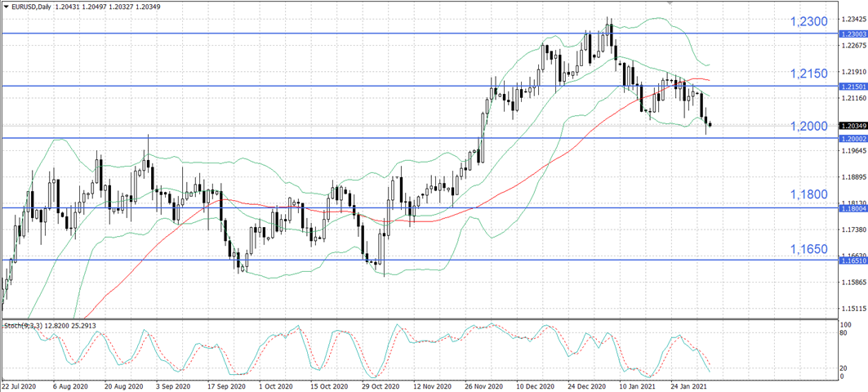Click the 6 Aug 2020 date label

[71, 386]
